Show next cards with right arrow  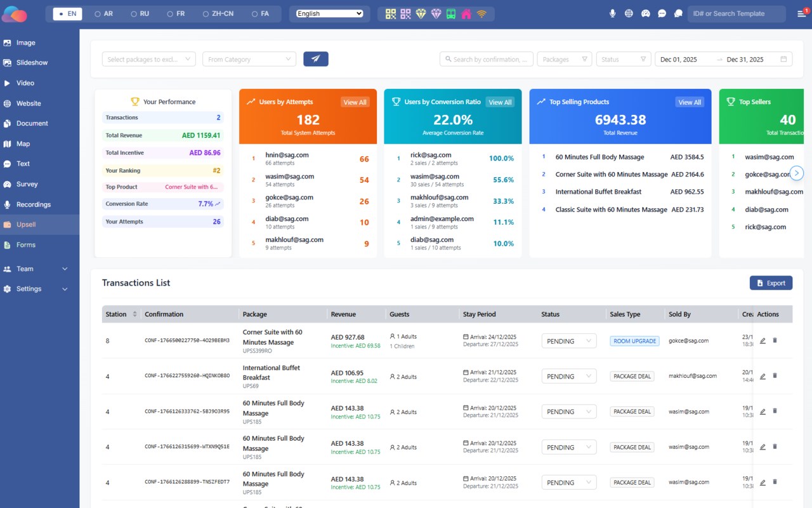click(797, 173)
